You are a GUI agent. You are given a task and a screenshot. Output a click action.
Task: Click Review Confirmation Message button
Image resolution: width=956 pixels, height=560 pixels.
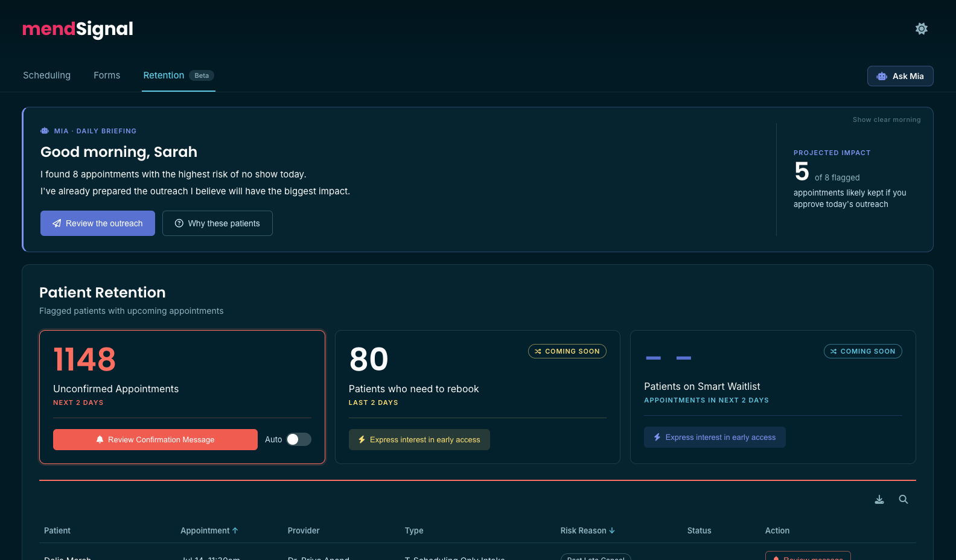pos(155,439)
